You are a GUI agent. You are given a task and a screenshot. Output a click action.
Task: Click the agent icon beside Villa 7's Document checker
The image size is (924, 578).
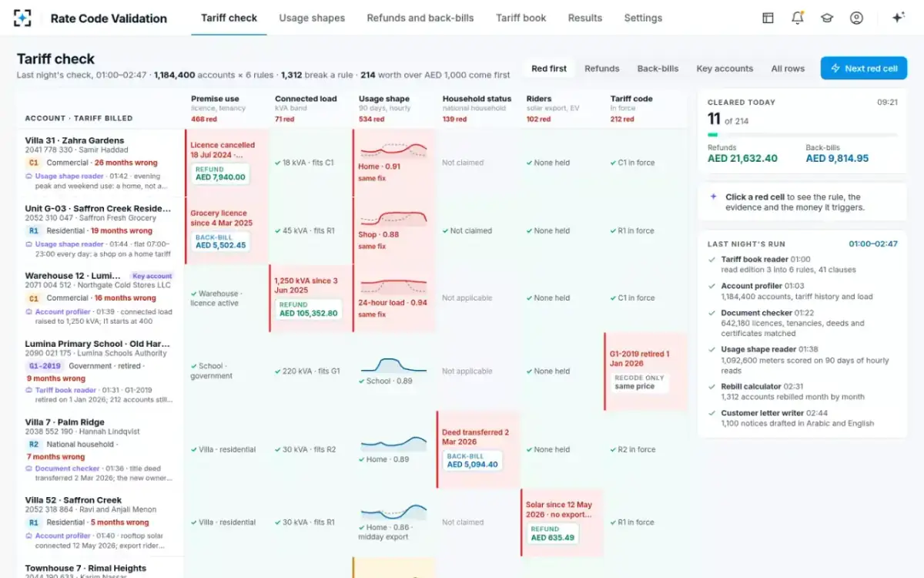coord(29,469)
